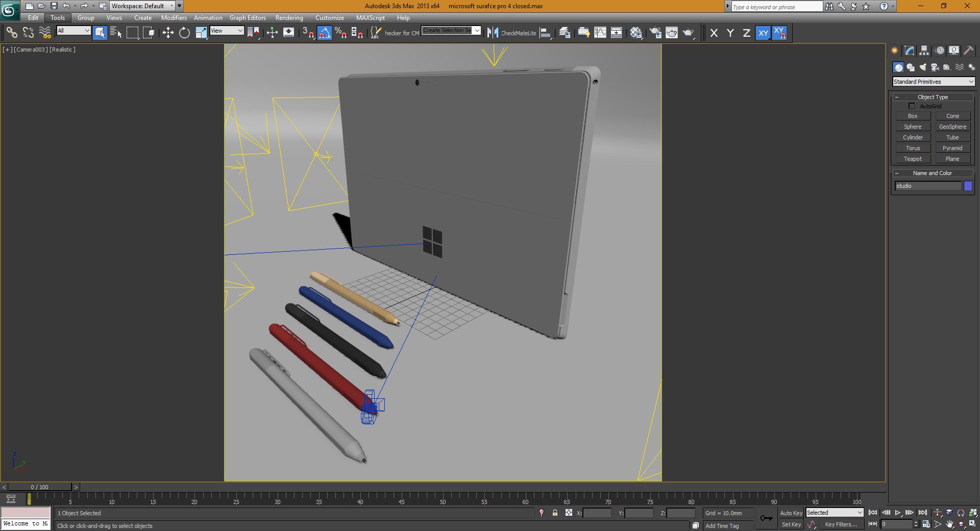Click the Teapot primitive button

click(x=913, y=159)
